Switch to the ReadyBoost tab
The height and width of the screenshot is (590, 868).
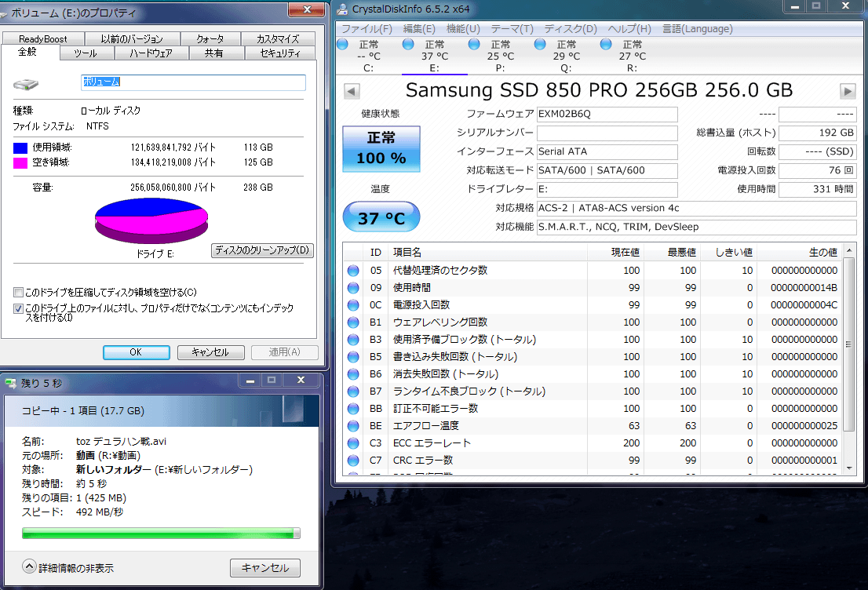point(43,38)
